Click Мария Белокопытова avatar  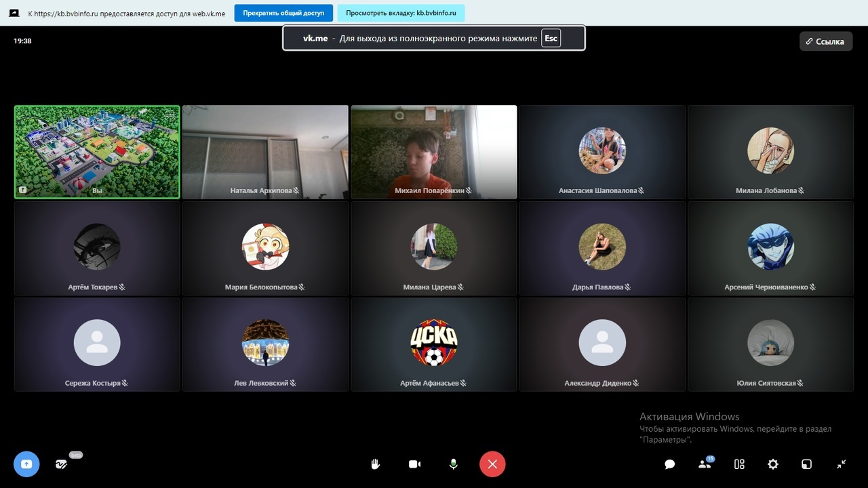point(265,247)
